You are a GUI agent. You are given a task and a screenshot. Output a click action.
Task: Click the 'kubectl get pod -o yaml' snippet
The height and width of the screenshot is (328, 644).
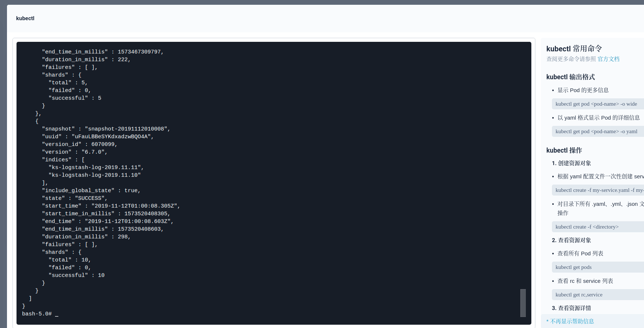596,131
